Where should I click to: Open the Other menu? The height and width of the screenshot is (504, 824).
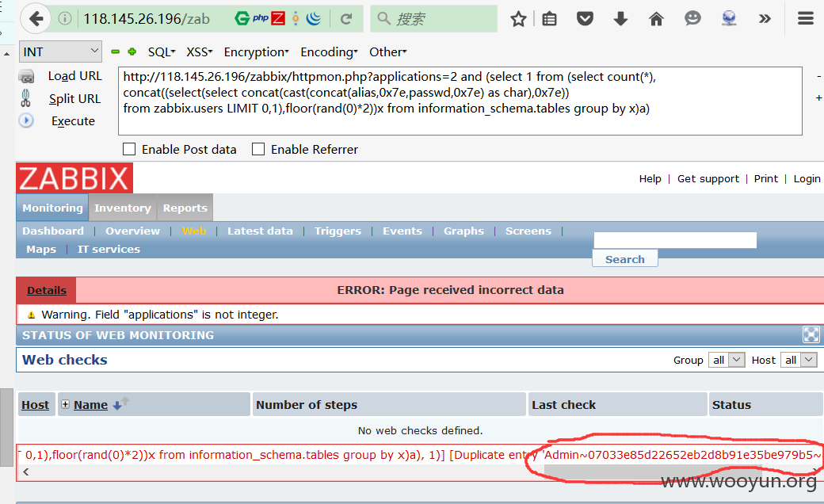387,52
